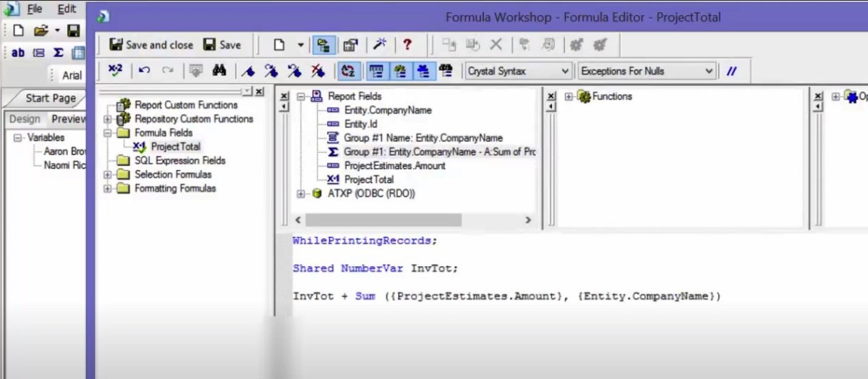This screenshot has width=868, height=379.
Task: Click the red question mark Help icon
Action: [407, 45]
